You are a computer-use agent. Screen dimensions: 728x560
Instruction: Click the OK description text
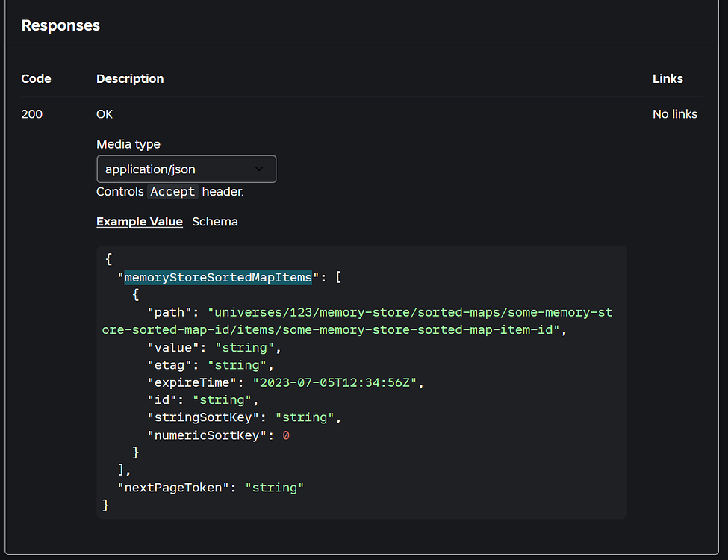coord(105,114)
